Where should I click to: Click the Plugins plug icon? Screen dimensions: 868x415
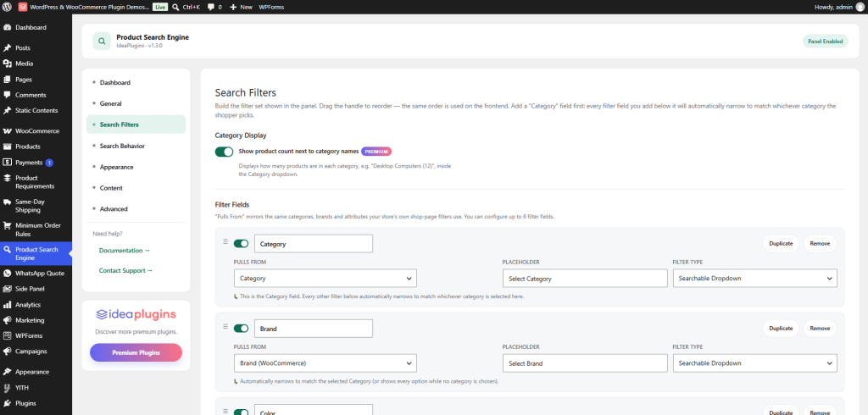tap(7, 403)
